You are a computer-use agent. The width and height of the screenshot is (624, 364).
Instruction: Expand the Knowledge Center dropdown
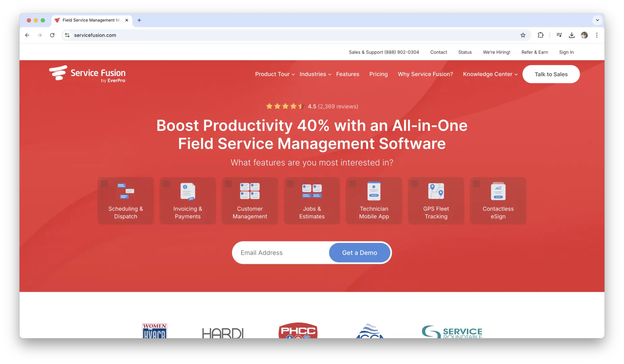pyautogui.click(x=490, y=74)
